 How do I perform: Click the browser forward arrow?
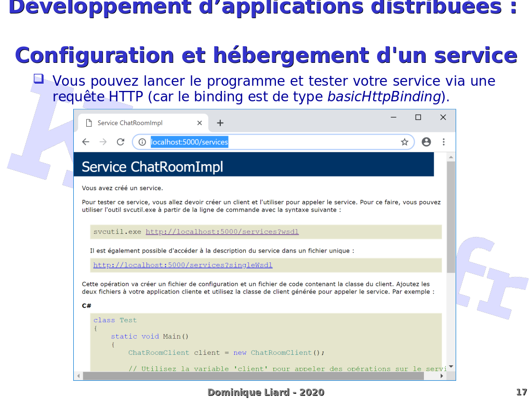pyautogui.click(x=103, y=142)
